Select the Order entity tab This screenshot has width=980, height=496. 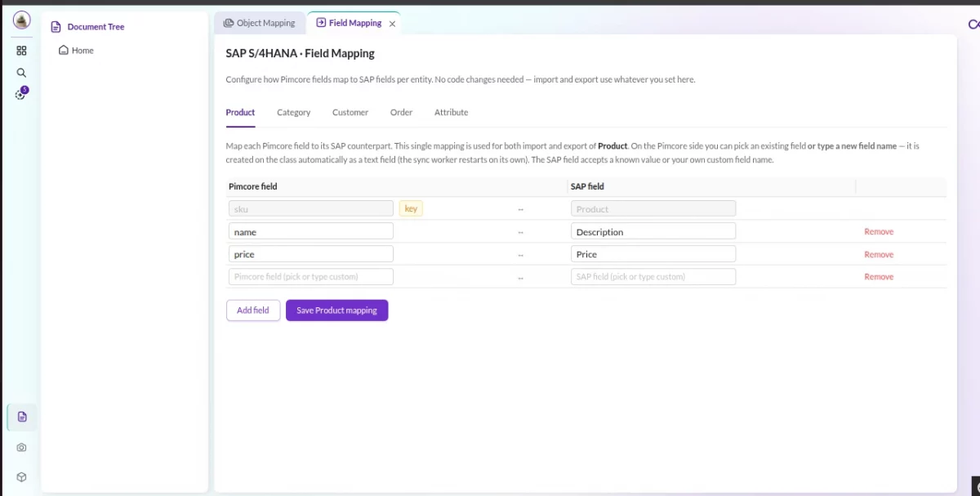coord(401,113)
